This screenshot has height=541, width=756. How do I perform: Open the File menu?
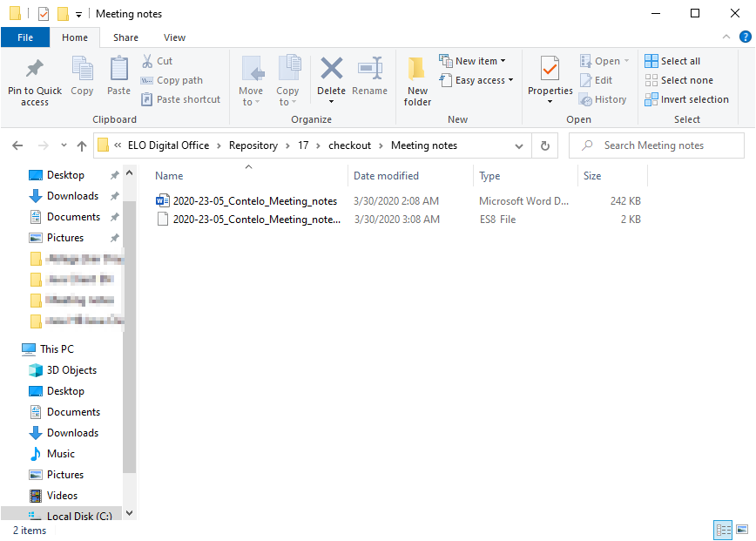pyautogui.click(x=25, y=37)
